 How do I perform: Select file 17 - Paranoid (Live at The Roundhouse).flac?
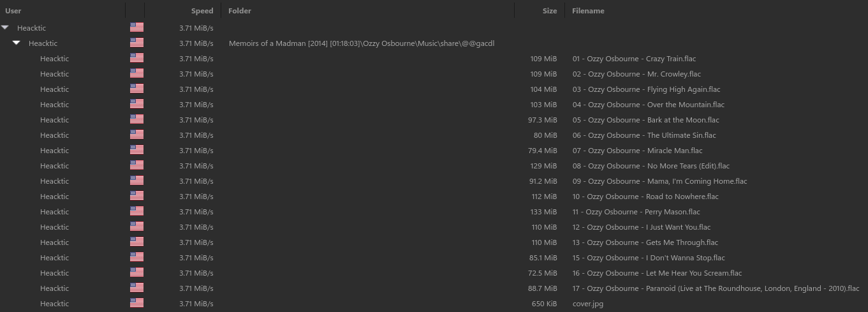point(716,288)
